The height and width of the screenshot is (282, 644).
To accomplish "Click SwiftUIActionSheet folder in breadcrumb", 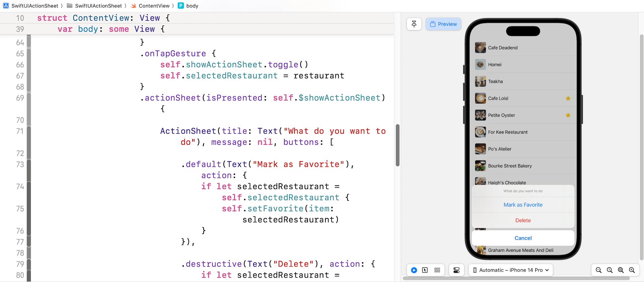I will coord(94,6).
